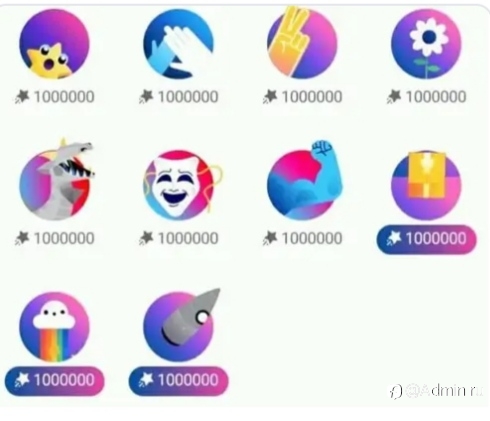Viewport: 490px width, 421px height.
Task: Choose the rainbow cloud badge
Action: [54, 327]
